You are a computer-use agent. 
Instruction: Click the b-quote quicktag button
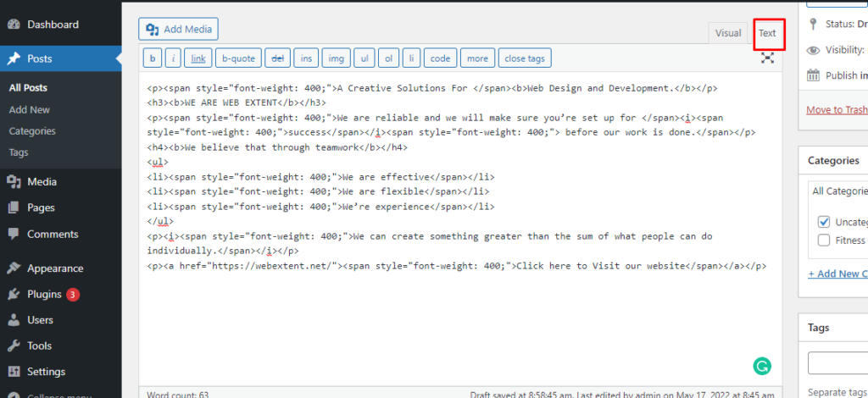(x=238, y=58)
